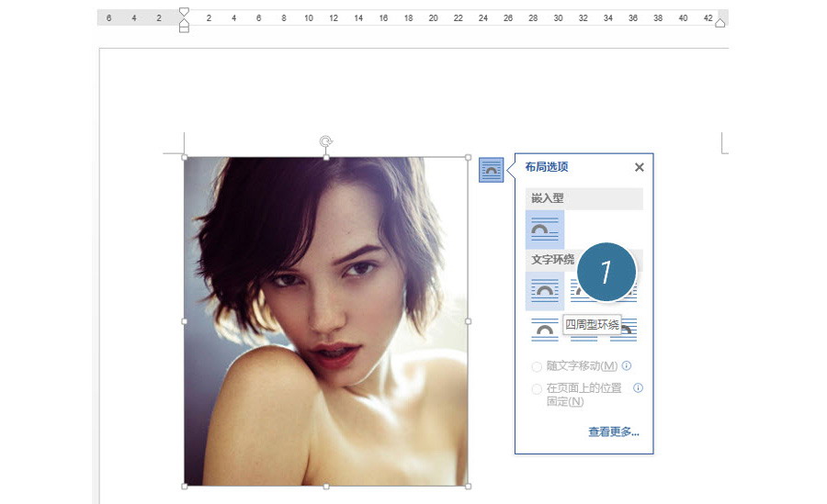Choose the top-and-bottom wrap icon

545,330
